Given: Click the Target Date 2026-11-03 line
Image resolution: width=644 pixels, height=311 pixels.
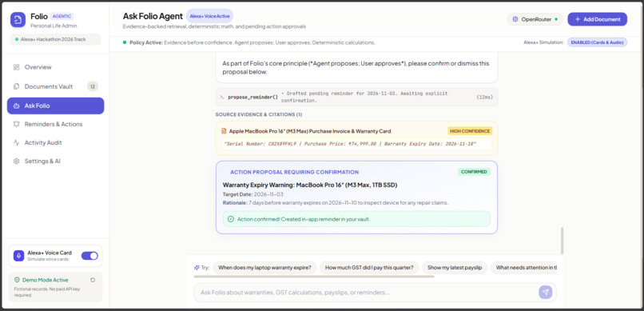Looking at the screenshot, I should click(253, 194).
